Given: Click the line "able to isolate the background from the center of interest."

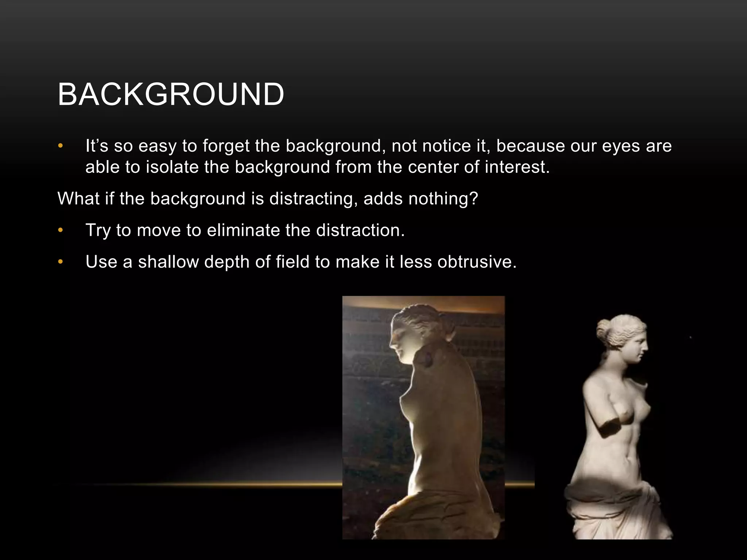Looking at the screenshot, I should coord(317,167).
